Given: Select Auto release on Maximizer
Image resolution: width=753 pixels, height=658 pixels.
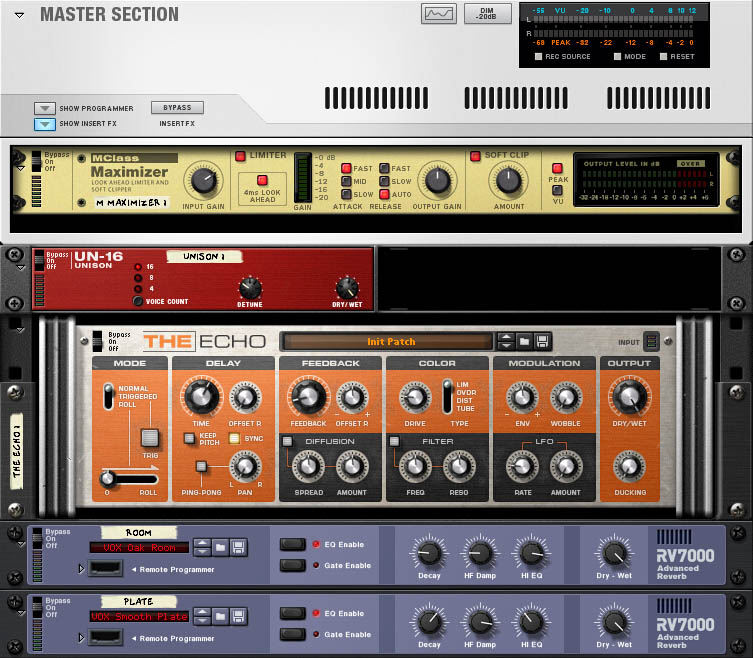Looking at the screenshot, I should (x=384, y=194).
